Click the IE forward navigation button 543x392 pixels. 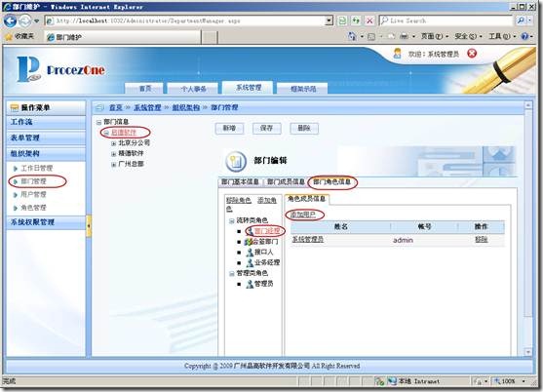point(24,21)
